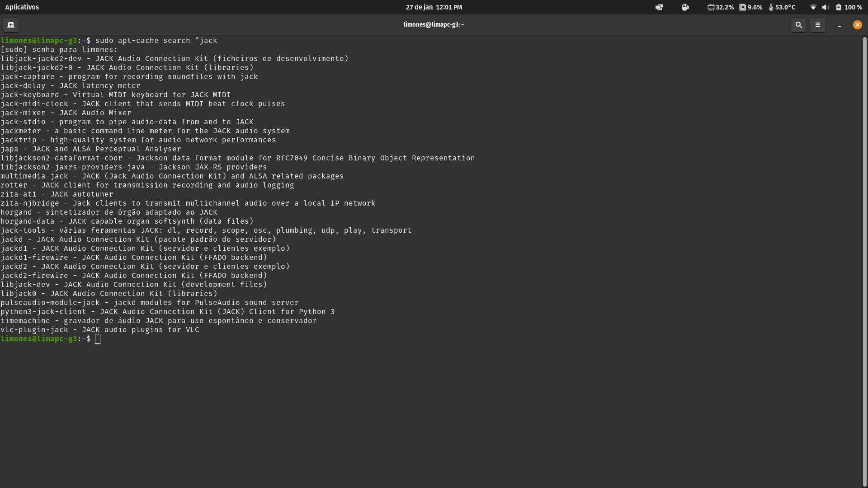
Task: Click the 'jackd2 - JACK Audio' line
Action: [x=145, y=267]
